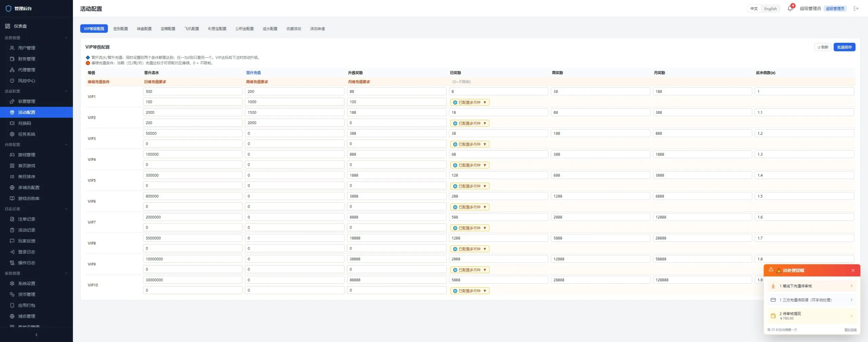
Task: Expand VIP6 已配置多币种 dropdown
Action: tap(470, 207)
